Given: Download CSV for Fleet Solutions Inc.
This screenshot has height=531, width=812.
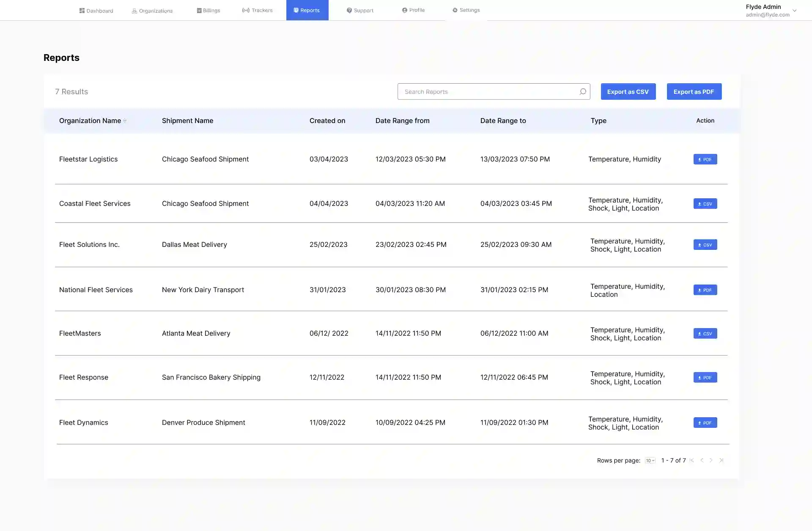Looking at the screenshot, I should pos(705,245).
